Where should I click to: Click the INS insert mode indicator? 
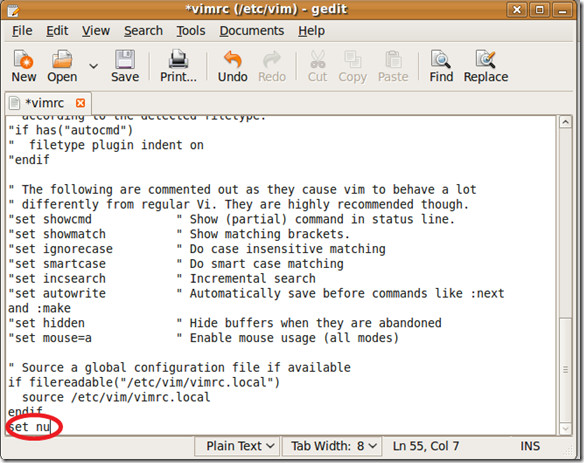tap(530, 446)
